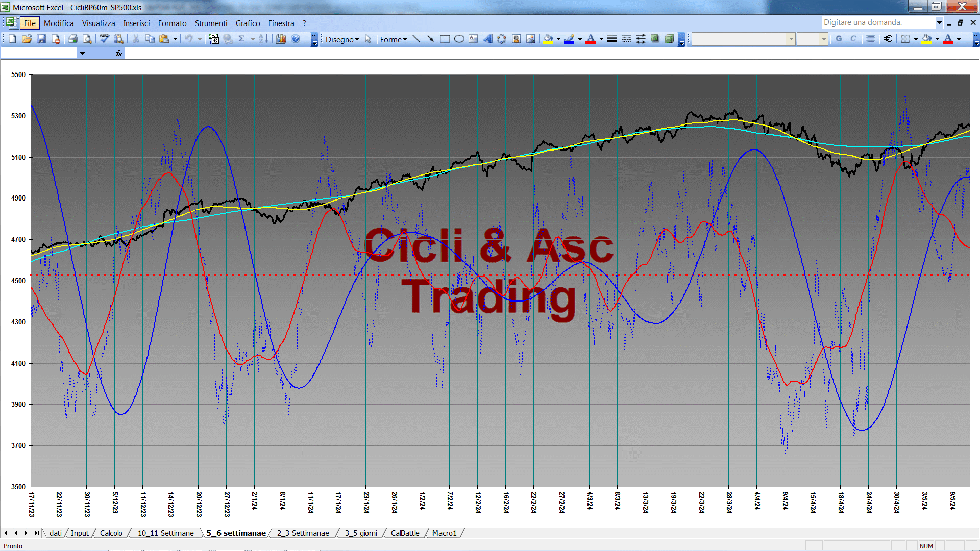The width and height of the screenshot is (980, 551).
Task: Open the Visualizza menu
Action: [x=99, y=23]
